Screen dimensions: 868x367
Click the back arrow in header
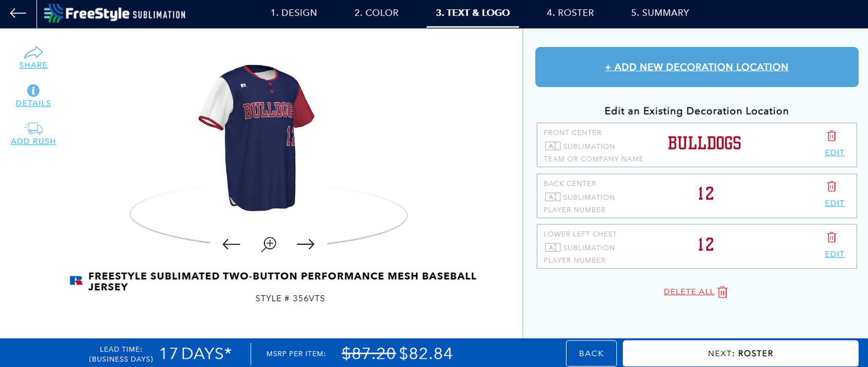(x=18, y=13)
